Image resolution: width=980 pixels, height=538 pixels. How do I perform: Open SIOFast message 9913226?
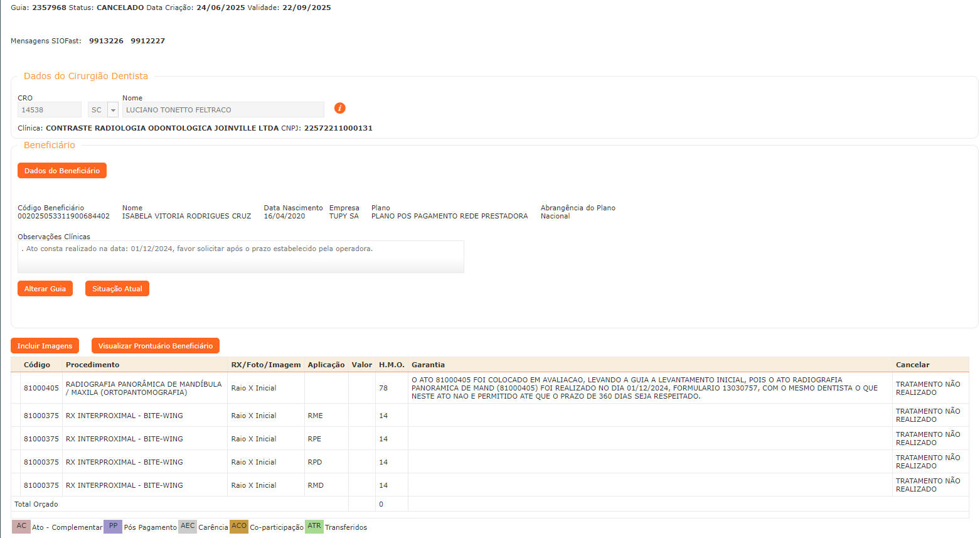coord(106,41)
